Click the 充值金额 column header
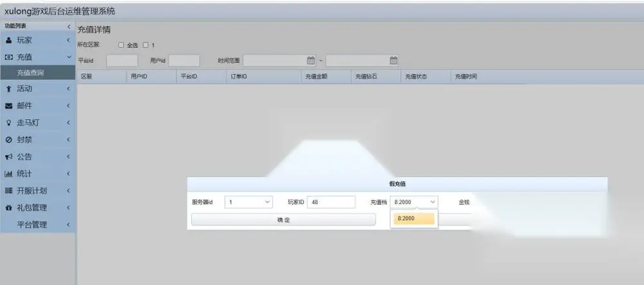Viewport: 644px width, 285px height. click(326, 77)
